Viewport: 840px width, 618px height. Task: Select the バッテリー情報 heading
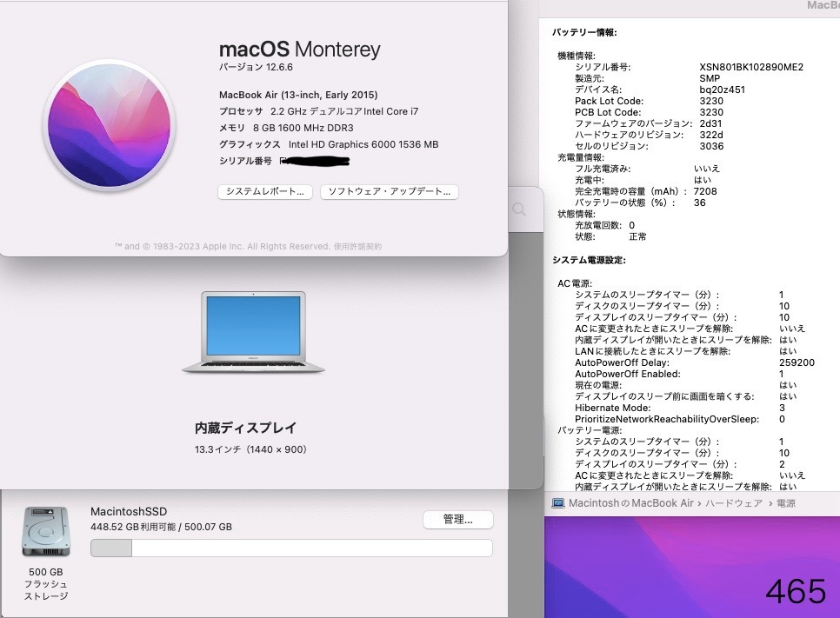[x=584, y=33]
